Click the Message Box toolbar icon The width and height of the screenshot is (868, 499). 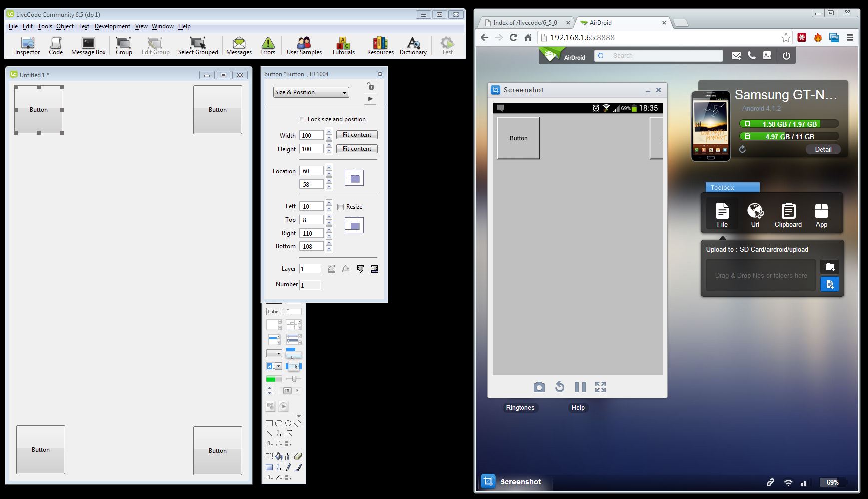point(88,46)
